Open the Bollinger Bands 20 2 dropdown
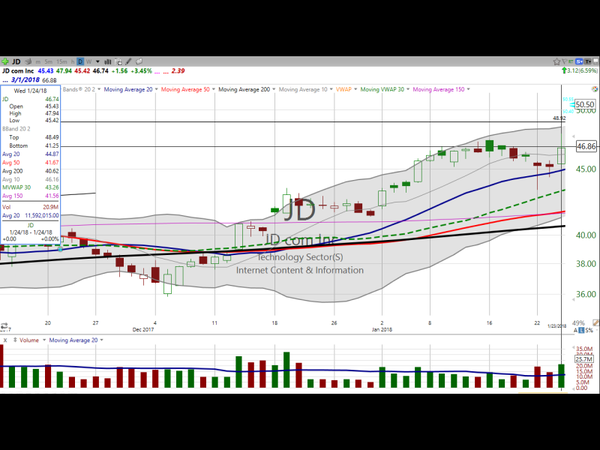 [x=99, y=90]
